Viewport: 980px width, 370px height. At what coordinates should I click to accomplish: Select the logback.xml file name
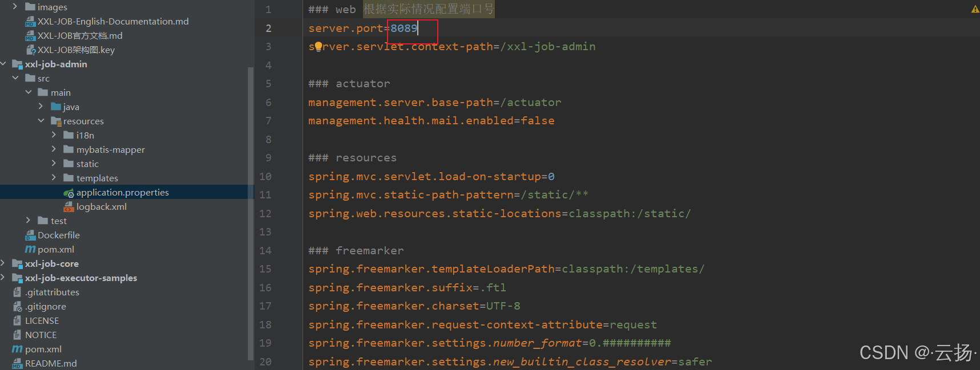(x=102, y=207)
